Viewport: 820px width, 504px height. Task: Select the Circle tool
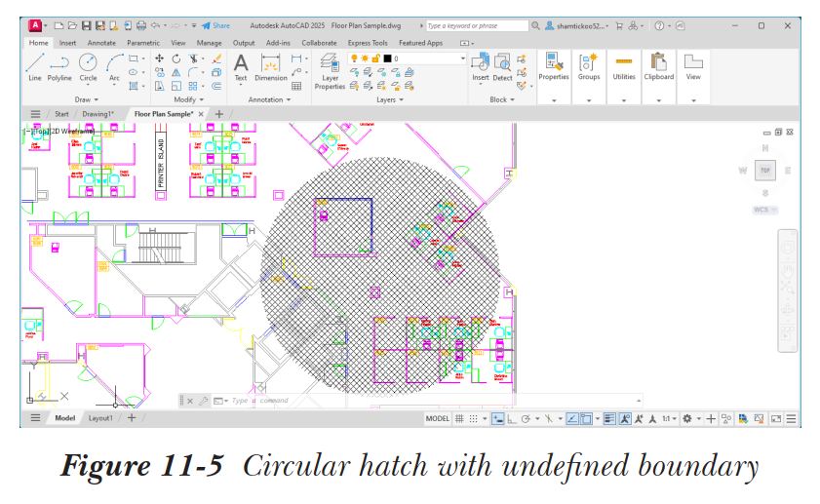88,67
